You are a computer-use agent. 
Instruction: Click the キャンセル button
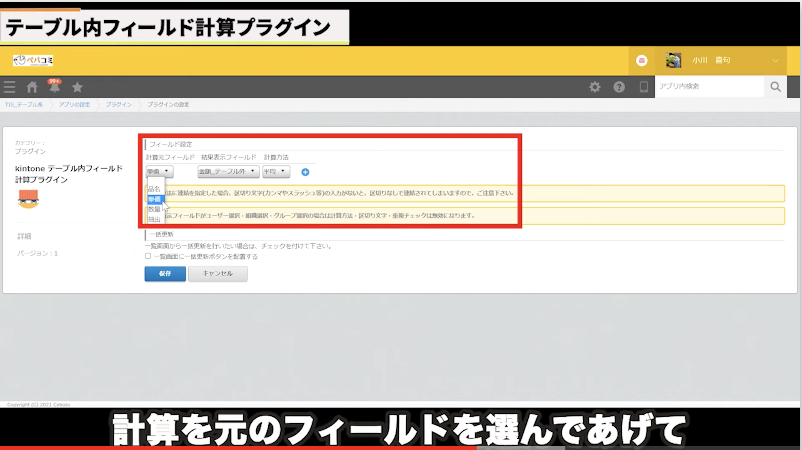(217, 273)
